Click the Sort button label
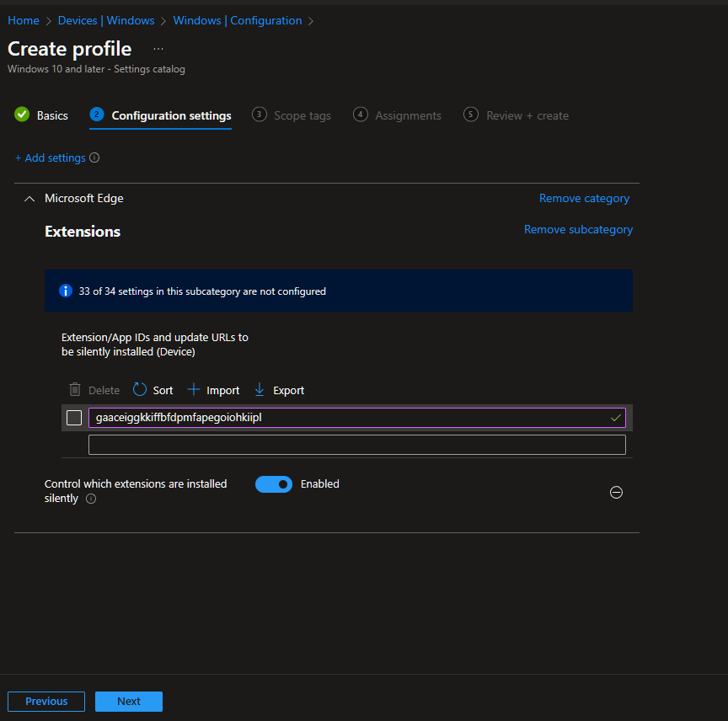The width and height of the screenshot is (728, 721). click(x=163, y=391)
